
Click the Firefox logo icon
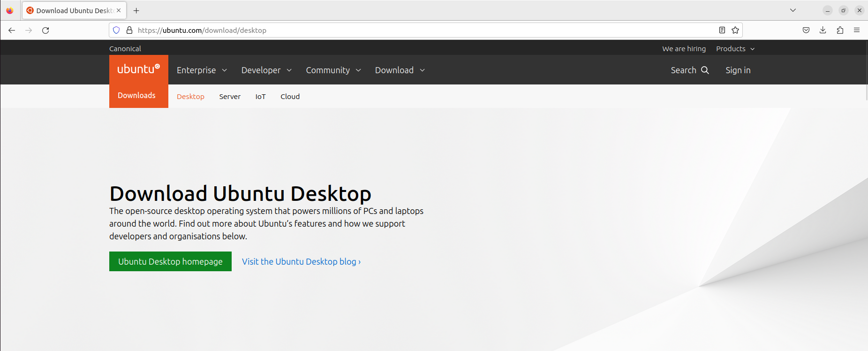click(x=10, y=10)
